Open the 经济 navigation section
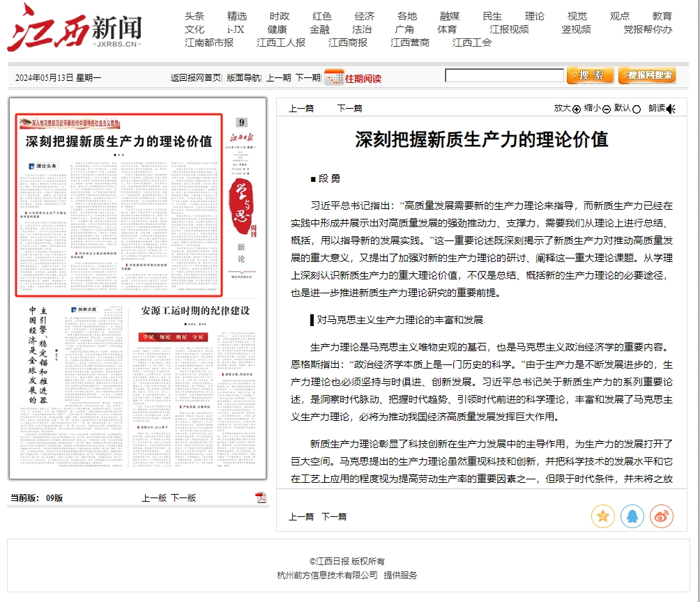 click(x=365, y=16)
